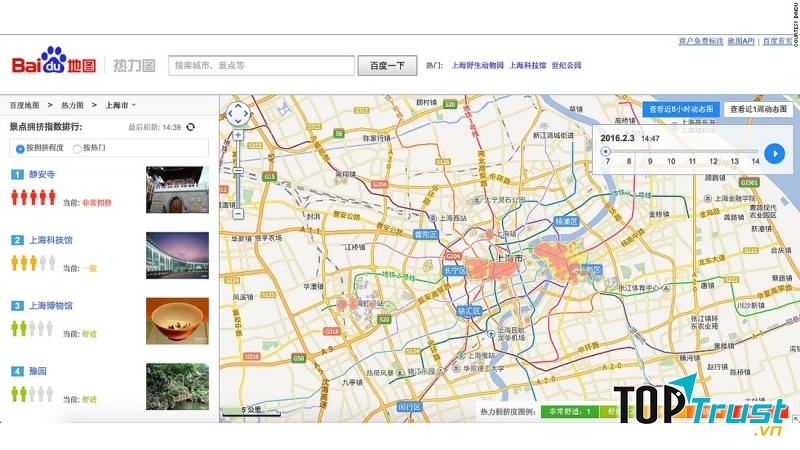Click the 上海博物馆 bowl thumbnail
The width and height of the screenshot is (800, 450).
point(178,321)
